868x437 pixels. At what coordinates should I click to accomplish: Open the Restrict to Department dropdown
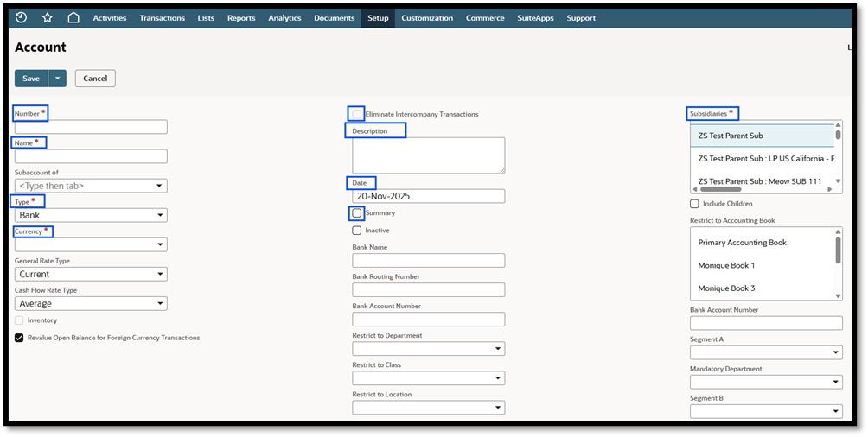click(x=429, y=349)
